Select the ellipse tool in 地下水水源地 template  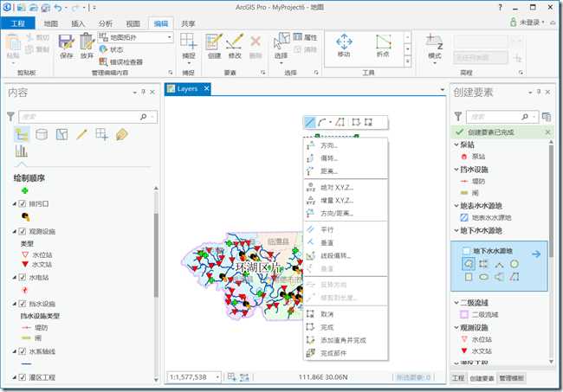tap(483, 277)
